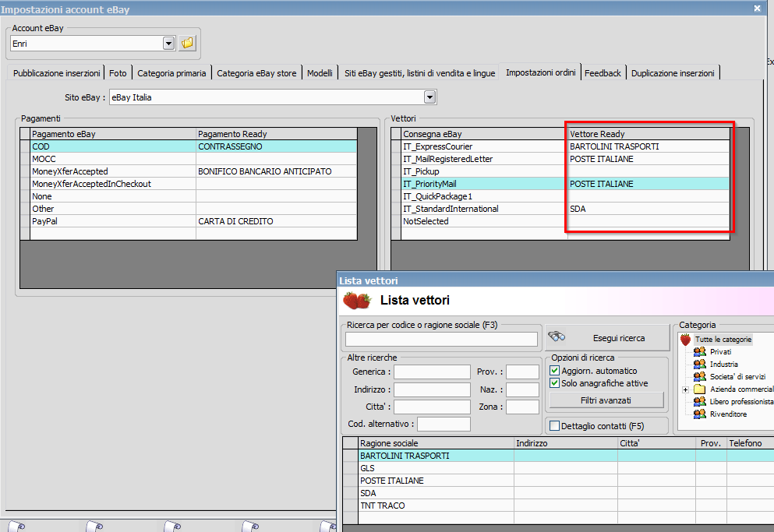Enable Dettaglio contatti (F5) checkbox
Image resolution: width=774 pixels, height=532 pixels.
tap(555, 425)
